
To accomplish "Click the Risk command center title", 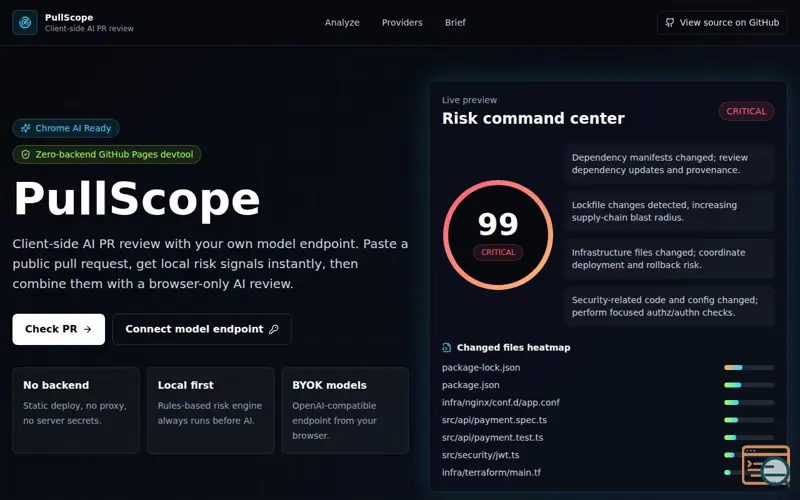I will coord(533,118).
